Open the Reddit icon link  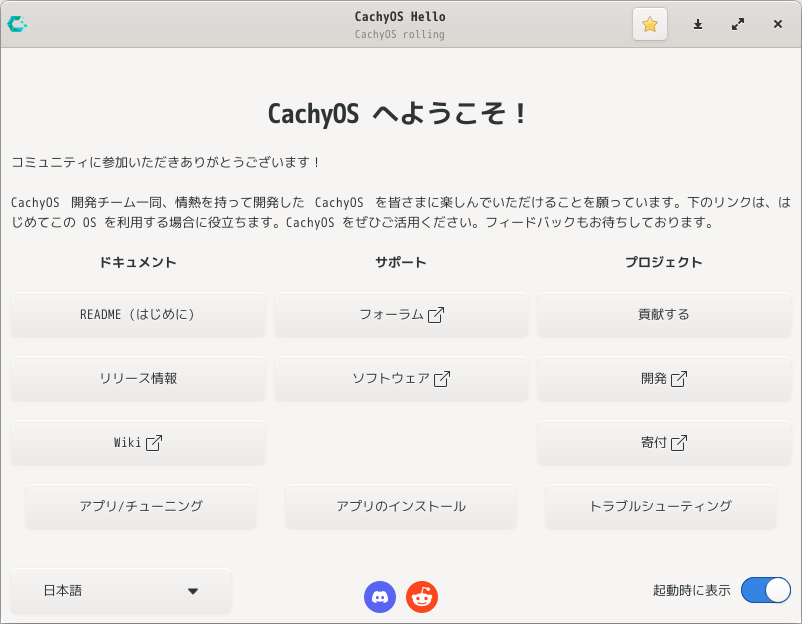click(x=422, y=596)
